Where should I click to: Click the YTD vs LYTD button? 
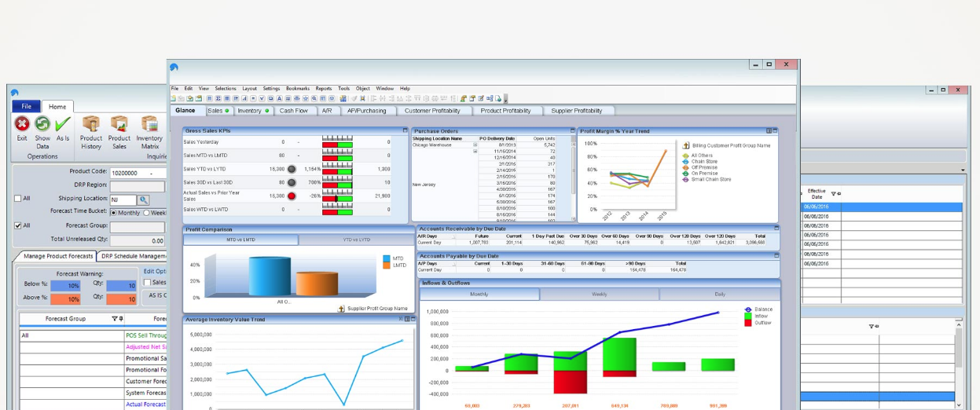pos(356,240)
